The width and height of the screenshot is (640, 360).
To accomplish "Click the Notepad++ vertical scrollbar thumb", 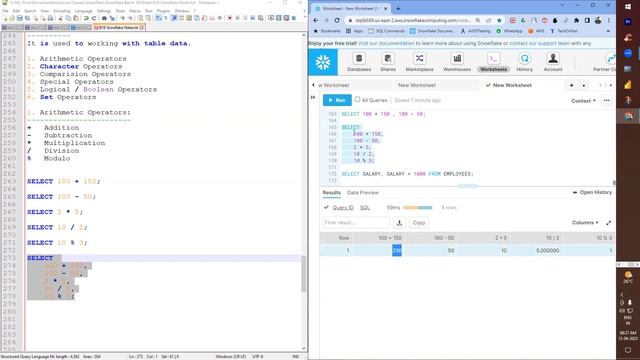I will (x=303, y=273).
